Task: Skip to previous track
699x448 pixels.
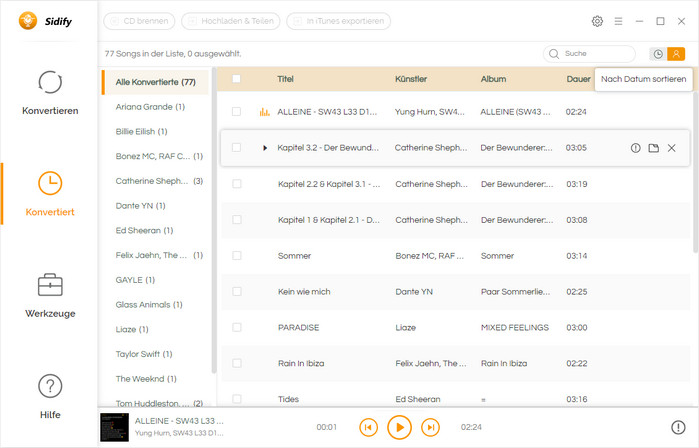Action: 368,427
